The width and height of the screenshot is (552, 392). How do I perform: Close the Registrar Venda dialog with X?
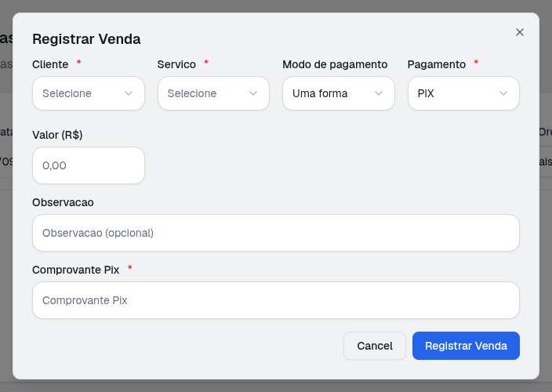(x=520, y=32)
